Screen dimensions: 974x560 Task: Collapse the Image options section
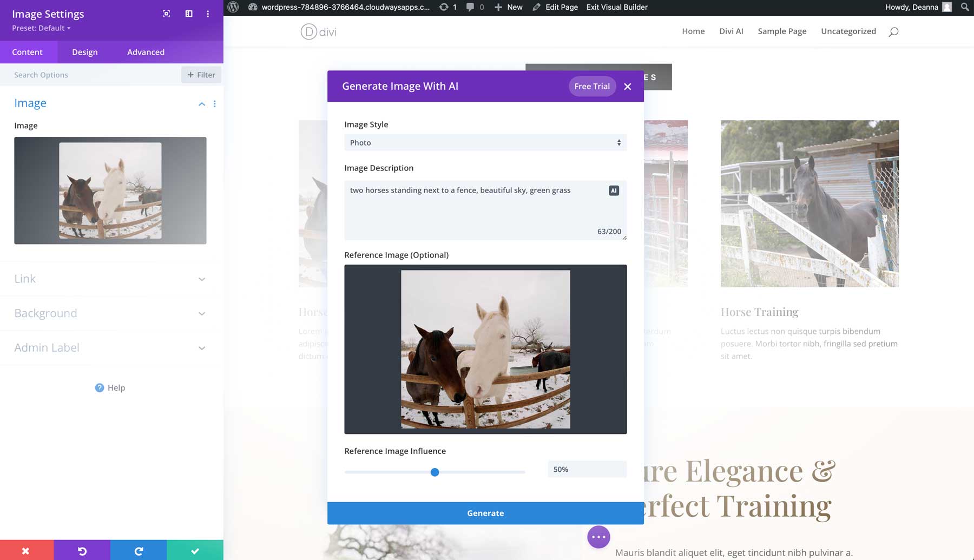click(x=201, y=104)
